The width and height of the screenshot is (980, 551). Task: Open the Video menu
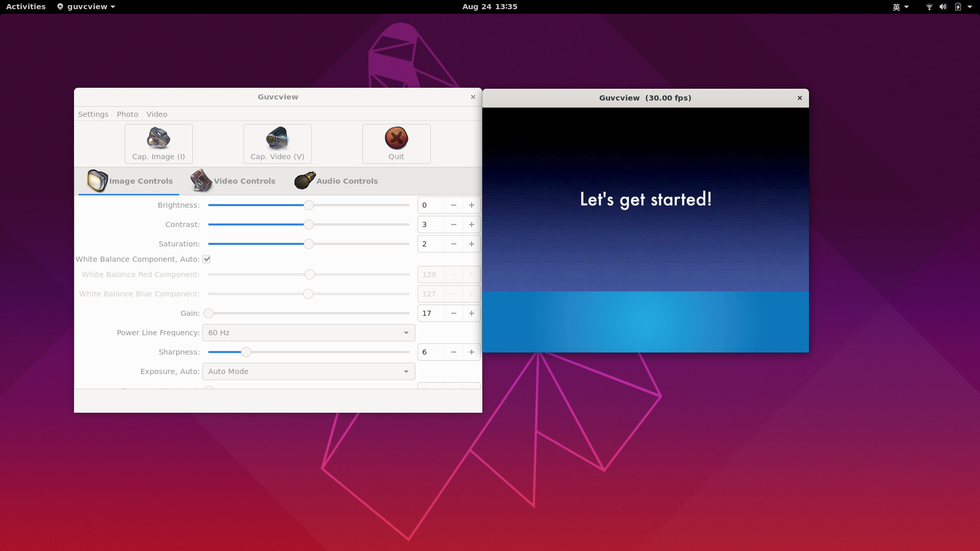point(157,114)
